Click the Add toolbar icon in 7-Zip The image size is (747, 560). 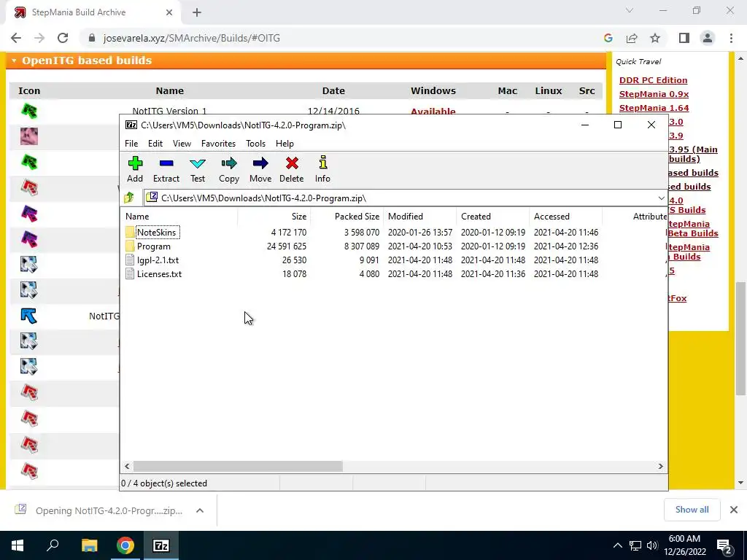(135, 169)
